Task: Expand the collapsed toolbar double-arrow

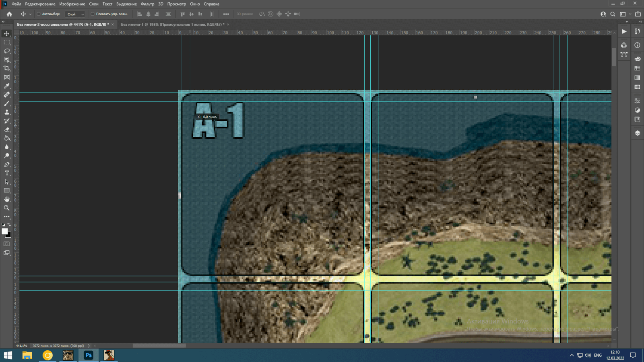Action: (x=3, y=22)
